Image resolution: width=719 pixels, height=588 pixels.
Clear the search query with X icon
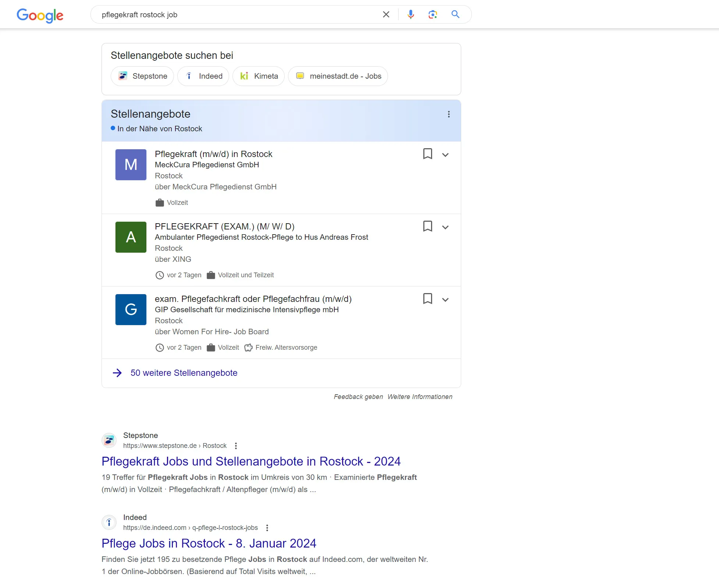(386, 14)
